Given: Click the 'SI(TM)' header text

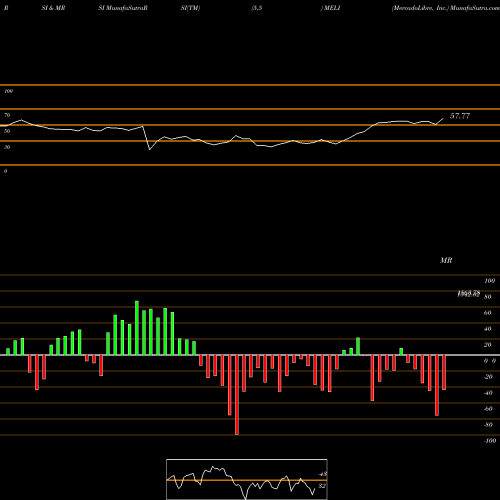Looking at the screenshot, I should click(x=190, y=8).
